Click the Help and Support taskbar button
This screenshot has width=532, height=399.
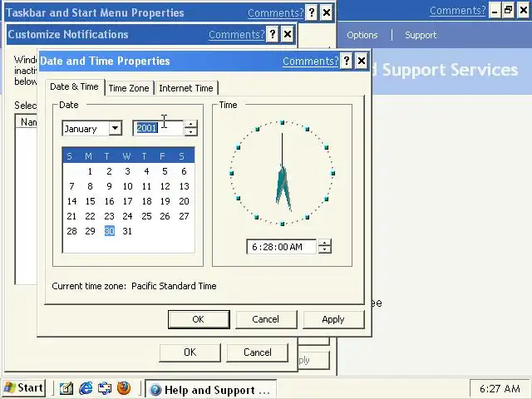coord(210,390)
